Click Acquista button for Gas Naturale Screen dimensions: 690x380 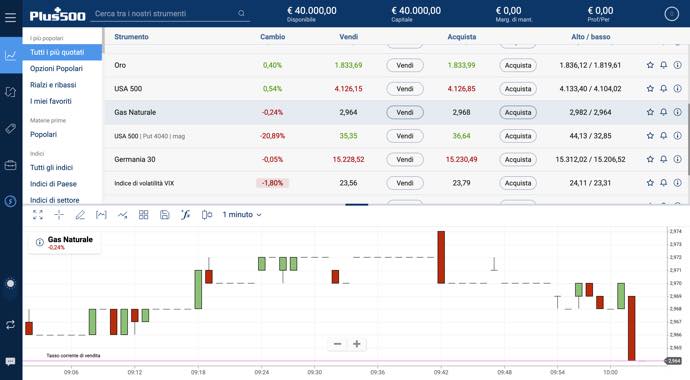518,113
